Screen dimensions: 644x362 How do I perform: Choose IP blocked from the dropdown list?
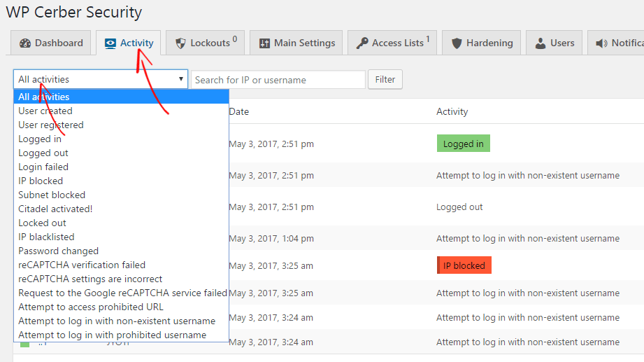(121, 181)
